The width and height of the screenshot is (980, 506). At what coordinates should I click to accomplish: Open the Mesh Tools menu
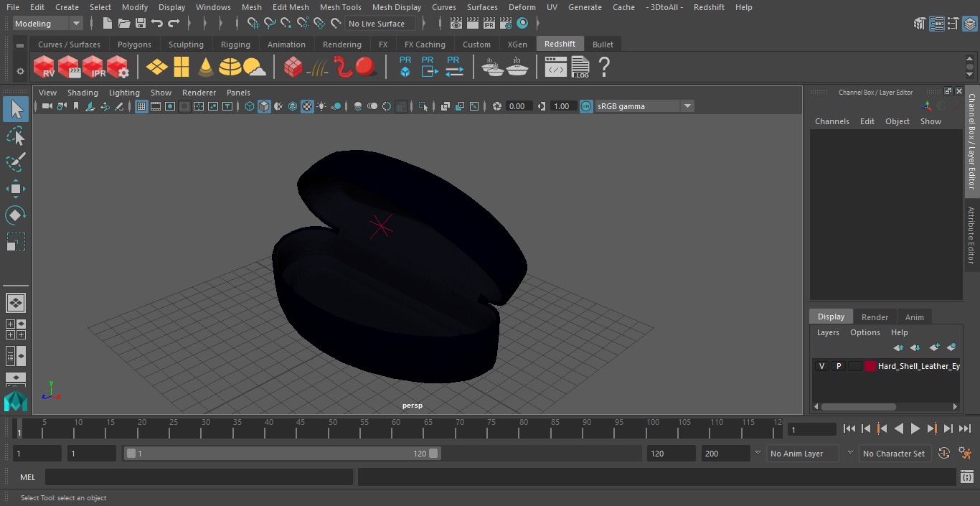coord(340,7)
